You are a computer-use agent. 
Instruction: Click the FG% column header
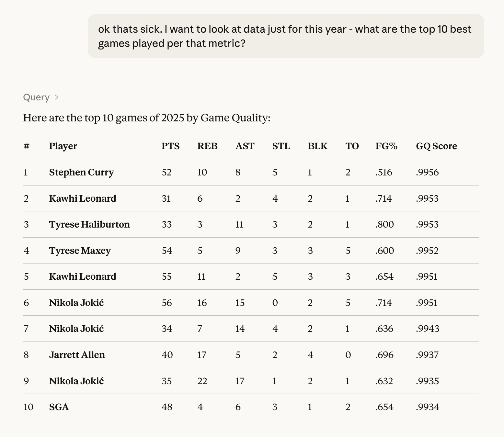coord(386,146)
